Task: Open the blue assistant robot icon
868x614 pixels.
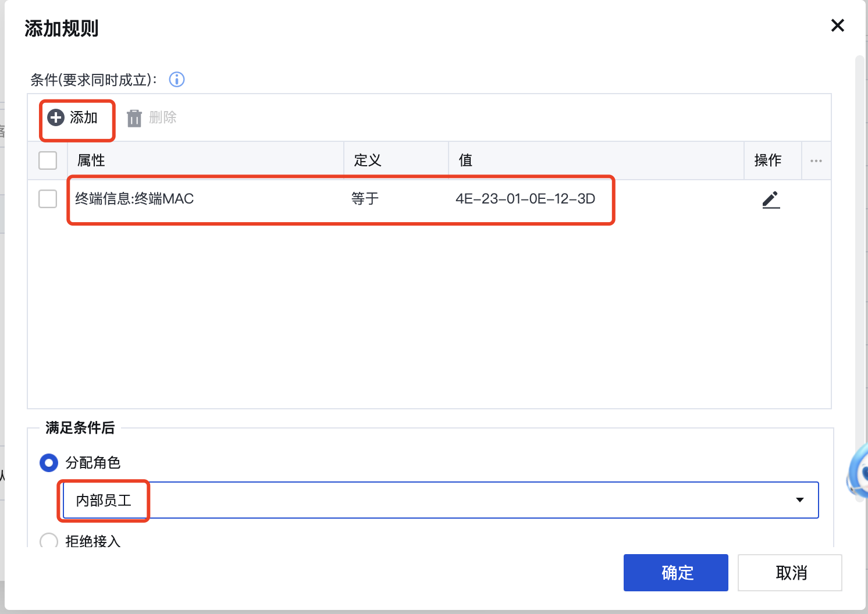Action: (x=858, y=472)
